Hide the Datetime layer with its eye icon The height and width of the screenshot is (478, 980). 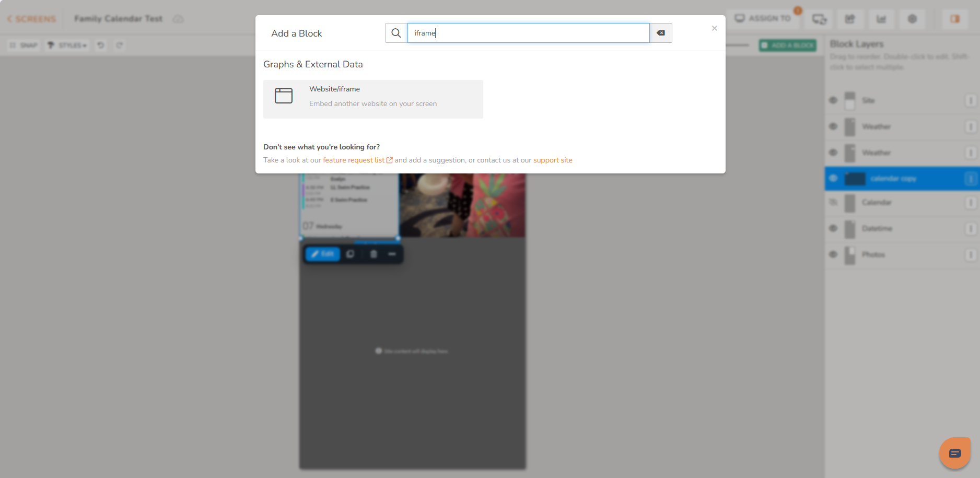coord(833,228)
